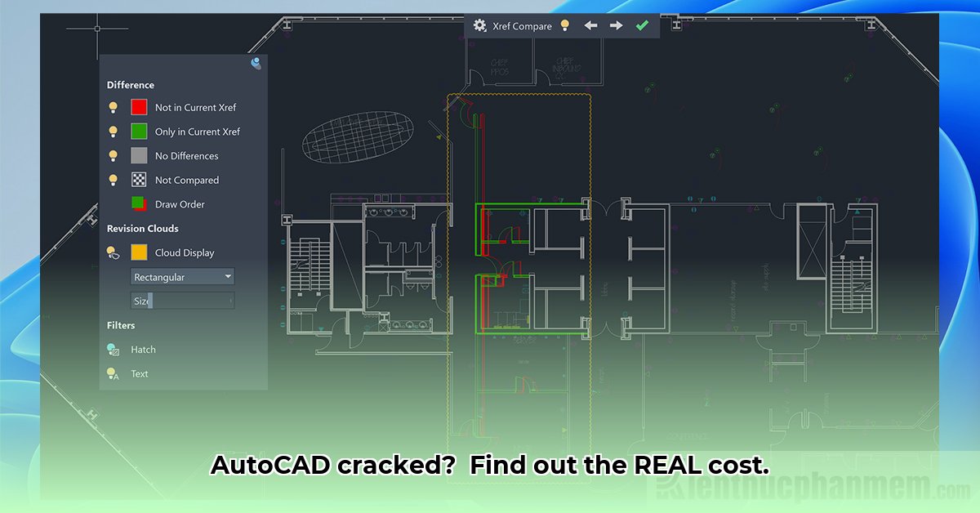Click the pin icon on the settings panel
Screen dimensions: 980x513
click(255, 63)
